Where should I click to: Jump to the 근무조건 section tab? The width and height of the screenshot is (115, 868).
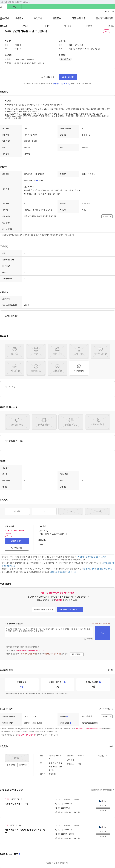click(x=25, y=26)
